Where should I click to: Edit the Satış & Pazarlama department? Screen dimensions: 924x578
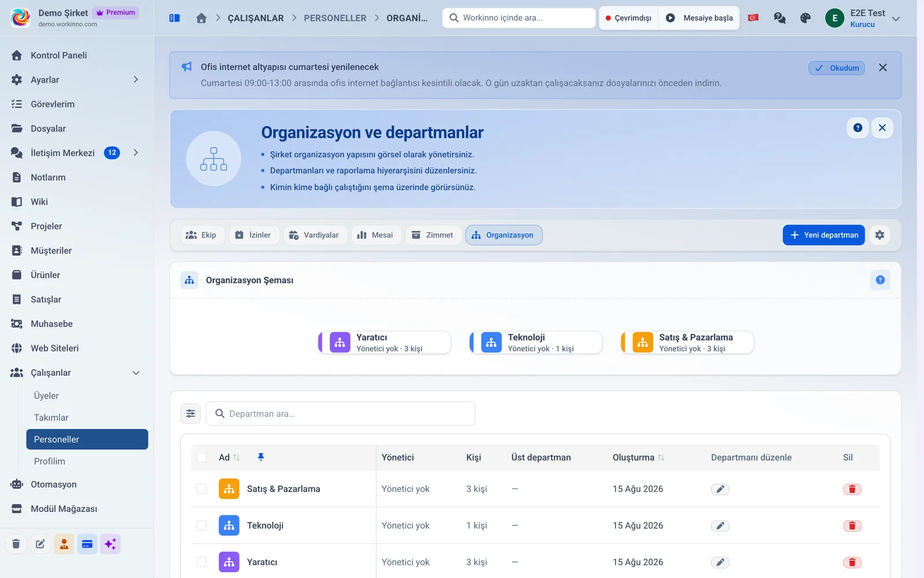pos(720,490)
